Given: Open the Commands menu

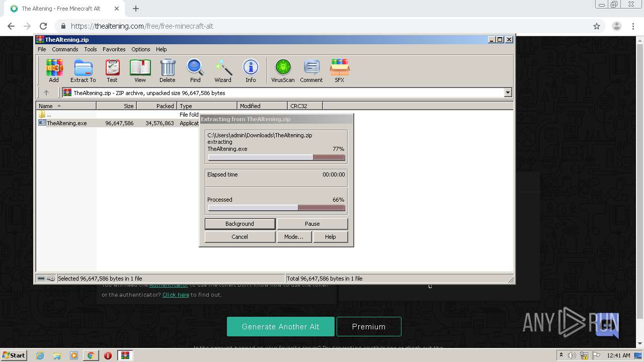Looking at the screenshot, I should [65, 49].
